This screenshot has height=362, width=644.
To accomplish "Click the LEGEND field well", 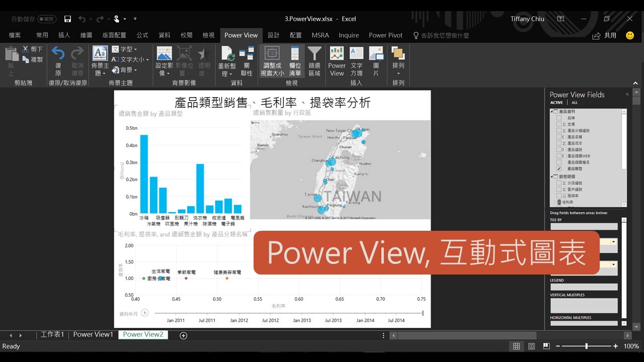I will coord(584,287).
